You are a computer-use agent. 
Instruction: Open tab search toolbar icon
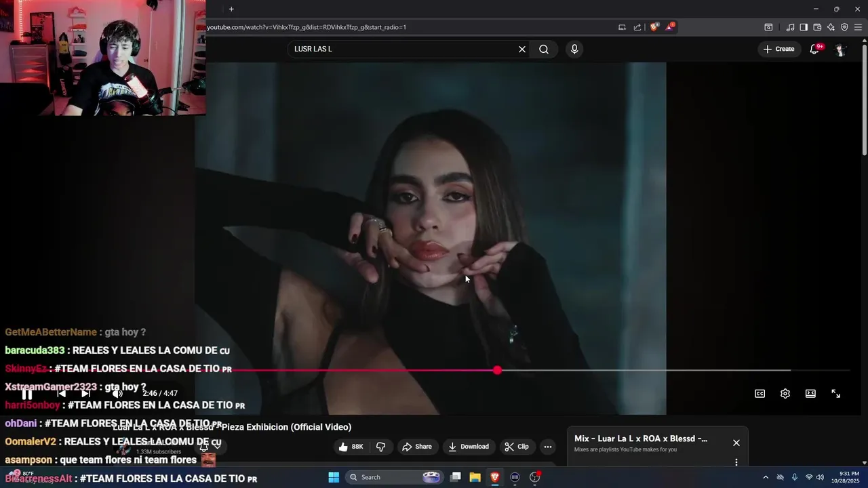(x=768, y=27)
